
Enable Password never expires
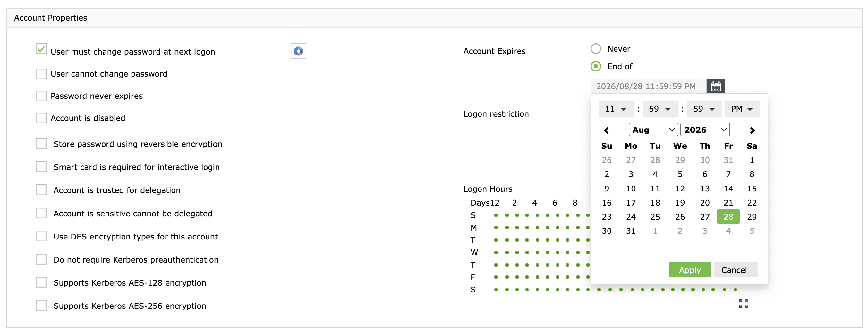(x=41, y=96)
